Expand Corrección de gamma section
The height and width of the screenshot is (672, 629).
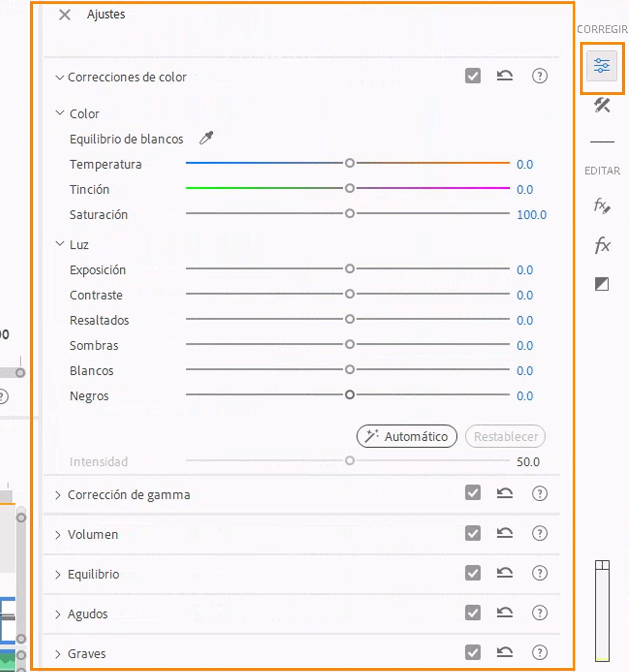coord(58,495)
